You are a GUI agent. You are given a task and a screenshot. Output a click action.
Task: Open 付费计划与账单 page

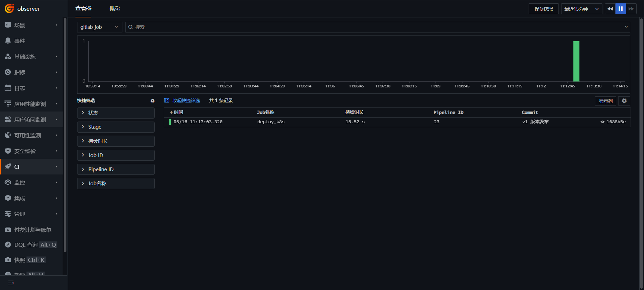tap(32, 230)
